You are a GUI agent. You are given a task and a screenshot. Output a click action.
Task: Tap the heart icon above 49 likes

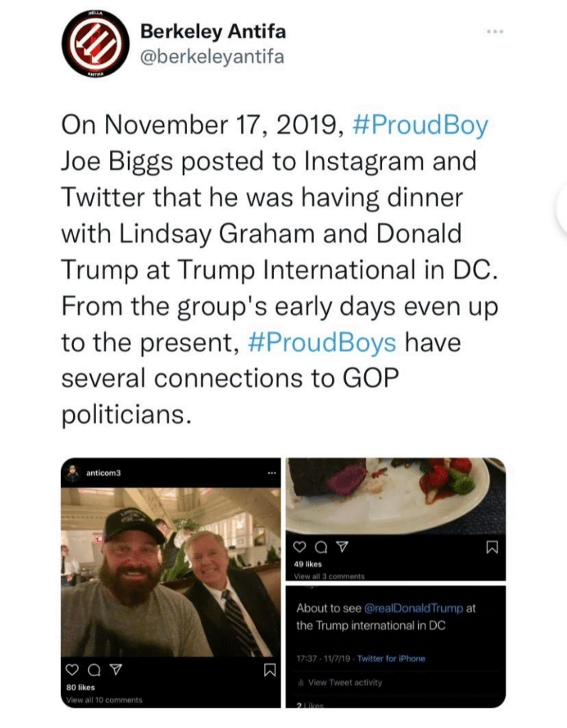click(299, 547)
